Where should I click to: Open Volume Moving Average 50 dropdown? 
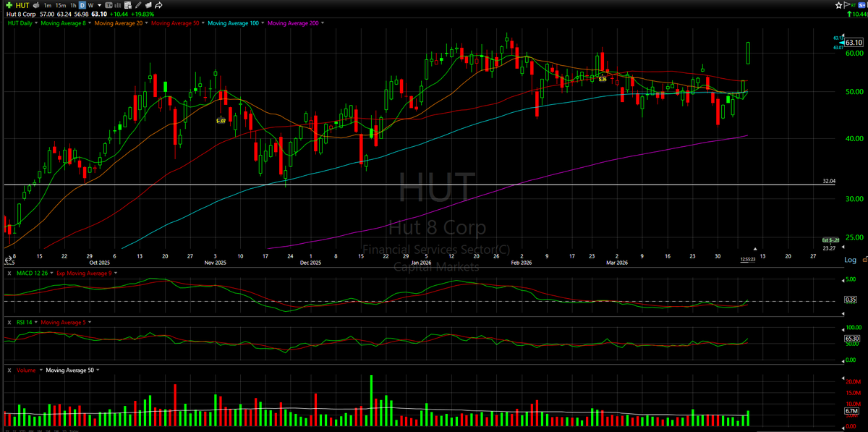[x=98, y=370]
